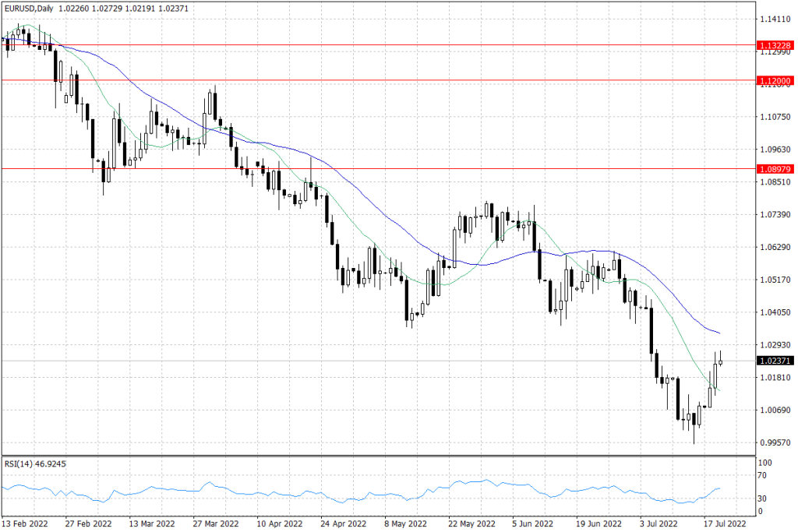Click the current price tag 1.02371

coord(775,361)
